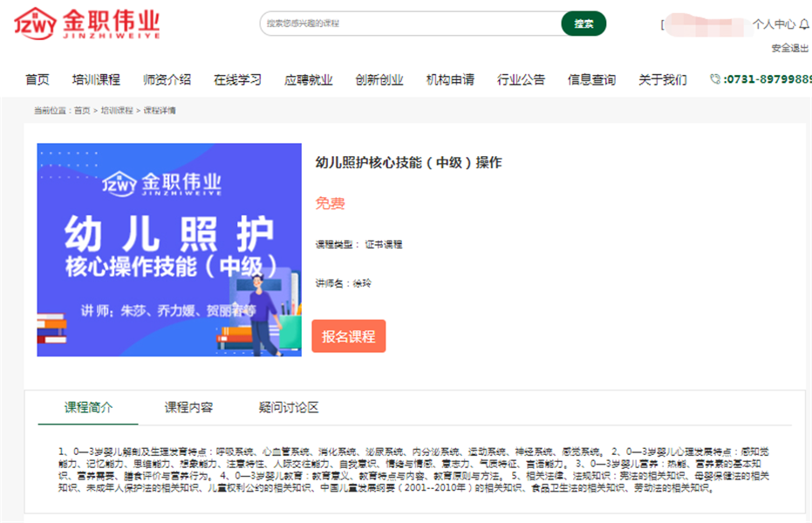The height and width of the screenshot is (523, 812).
Task: Open the 在线学习 menu item
Action: (237, 79)
